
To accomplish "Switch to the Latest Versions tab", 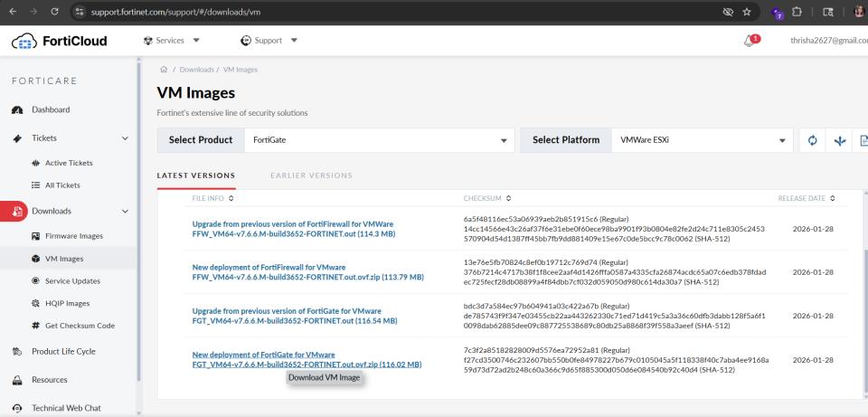I will click(x=196, y=175).
